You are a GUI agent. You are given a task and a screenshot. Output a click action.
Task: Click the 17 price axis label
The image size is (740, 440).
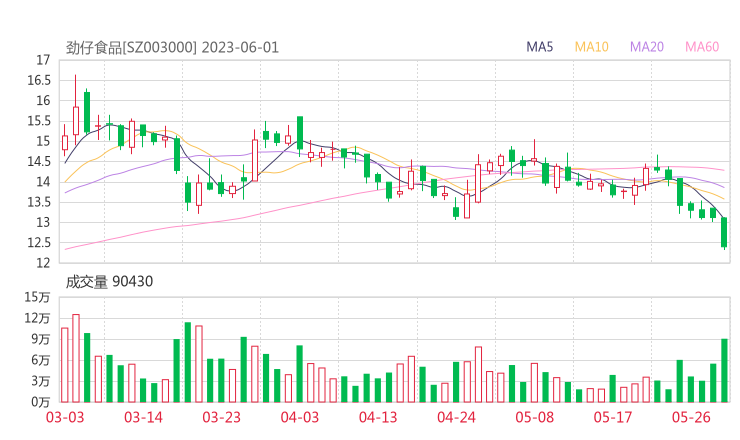(43, 60)
